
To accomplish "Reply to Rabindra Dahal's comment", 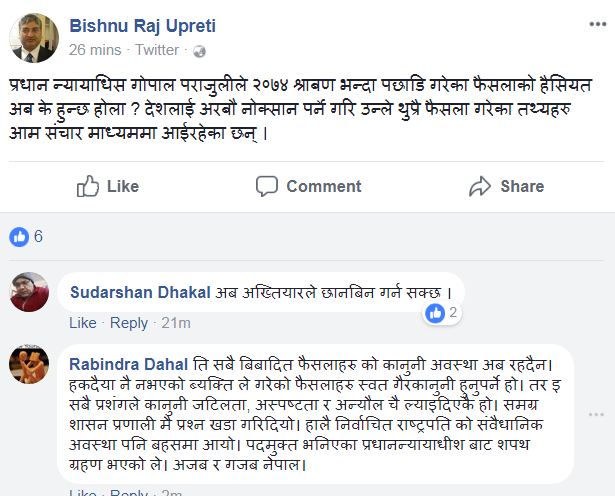I will tap(128, 492).
